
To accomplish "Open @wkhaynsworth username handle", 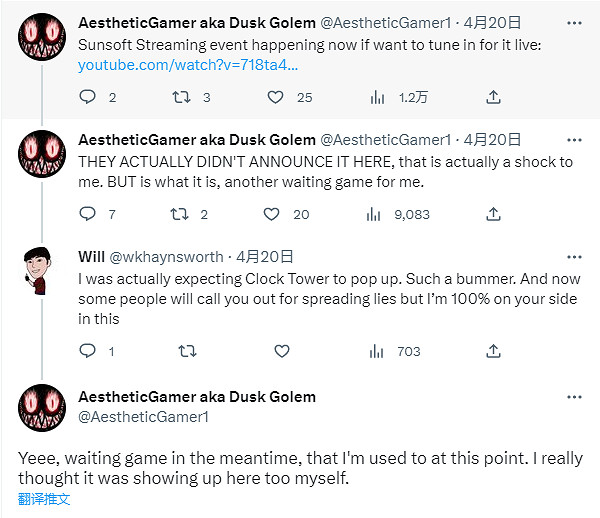I will (x=166, y=257).
